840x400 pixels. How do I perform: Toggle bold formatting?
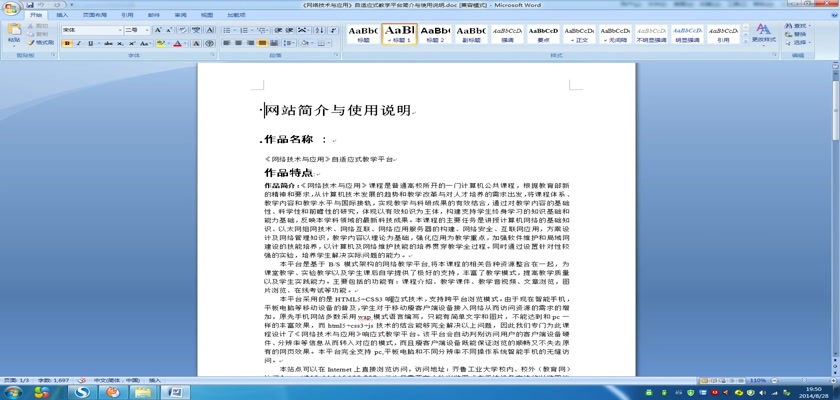click(x=67, y=43)
